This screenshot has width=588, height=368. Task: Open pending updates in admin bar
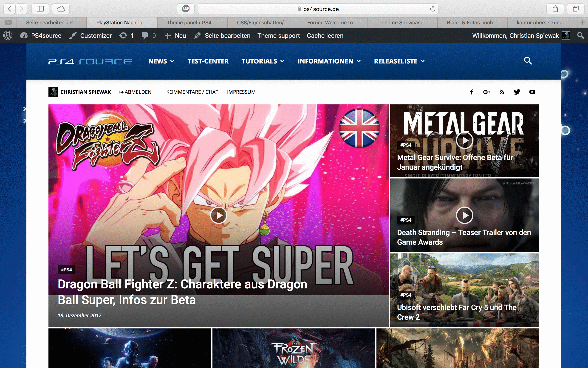pyautogui.click(x=126, y=35)
